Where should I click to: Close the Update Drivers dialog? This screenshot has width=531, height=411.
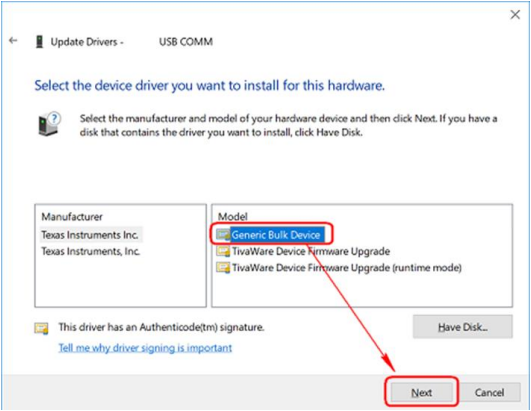point(515,15)
